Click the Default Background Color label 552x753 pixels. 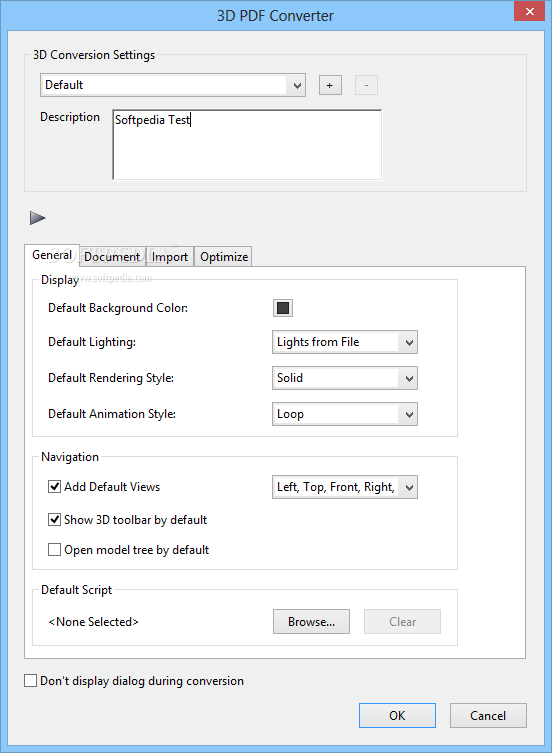click(118, 308)
